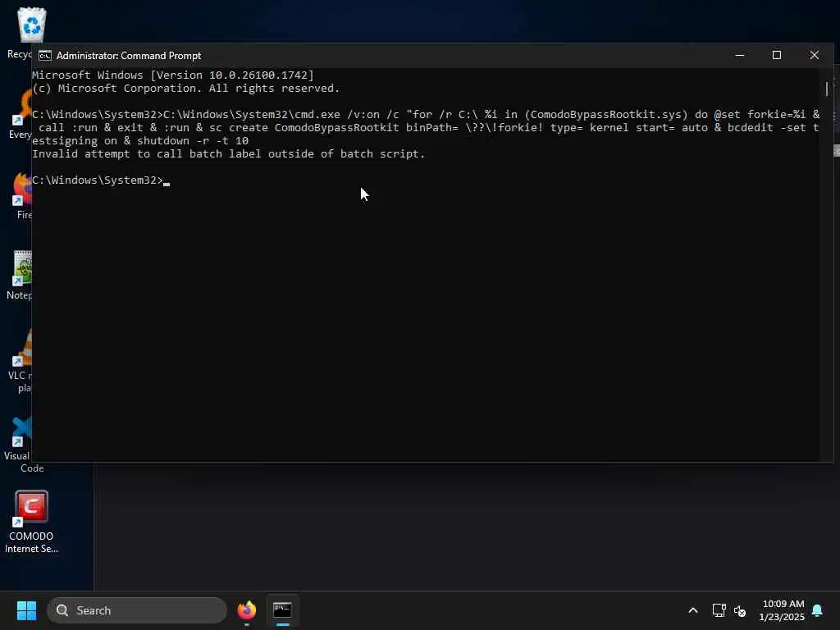Close the Command Prompt window
840x630 pixels.
click(815, 55)
